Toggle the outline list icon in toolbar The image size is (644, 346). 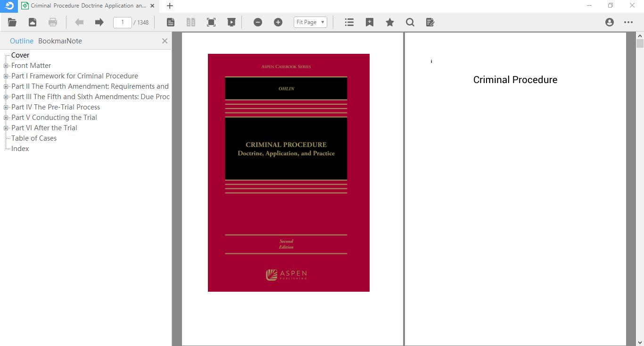(x=349, y=22)
